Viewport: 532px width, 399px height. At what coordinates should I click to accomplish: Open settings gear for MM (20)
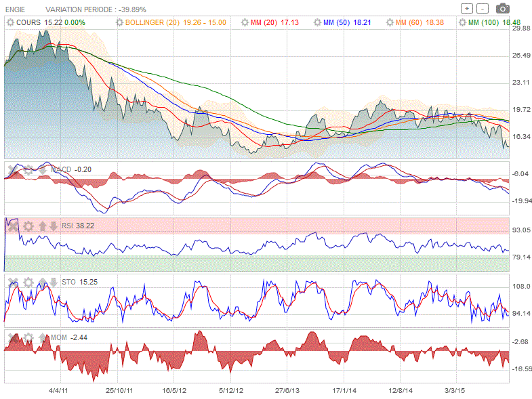(x=245, y=22)
